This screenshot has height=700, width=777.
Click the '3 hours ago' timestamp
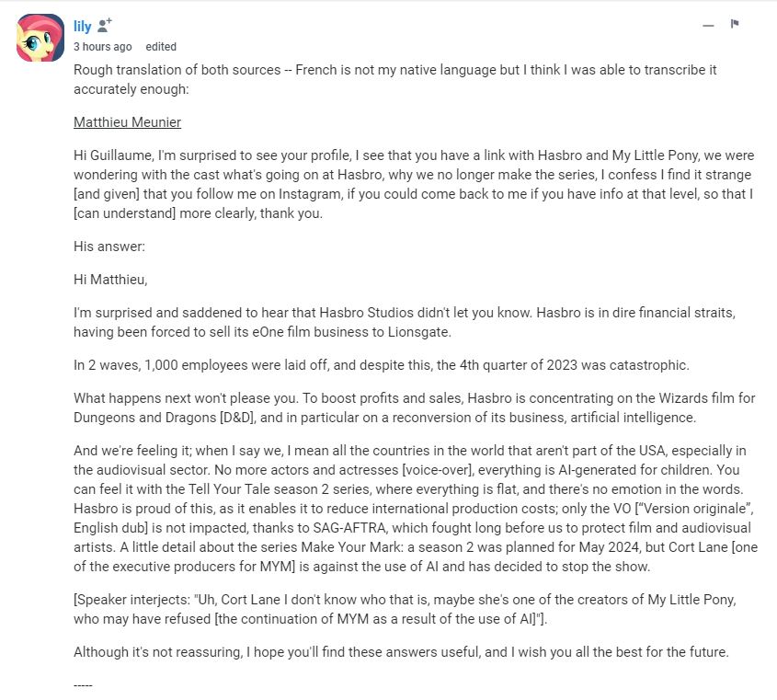(x=102, y=47)
